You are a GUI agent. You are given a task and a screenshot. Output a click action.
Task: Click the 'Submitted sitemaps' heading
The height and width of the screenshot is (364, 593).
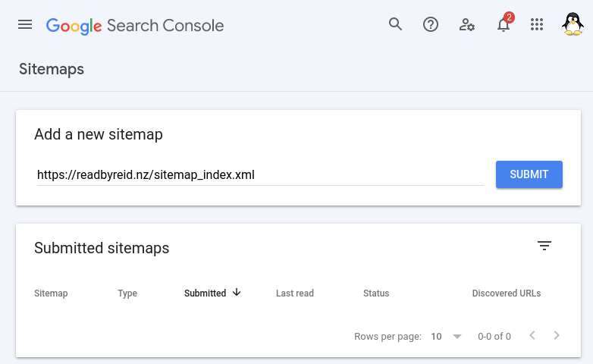102,248
